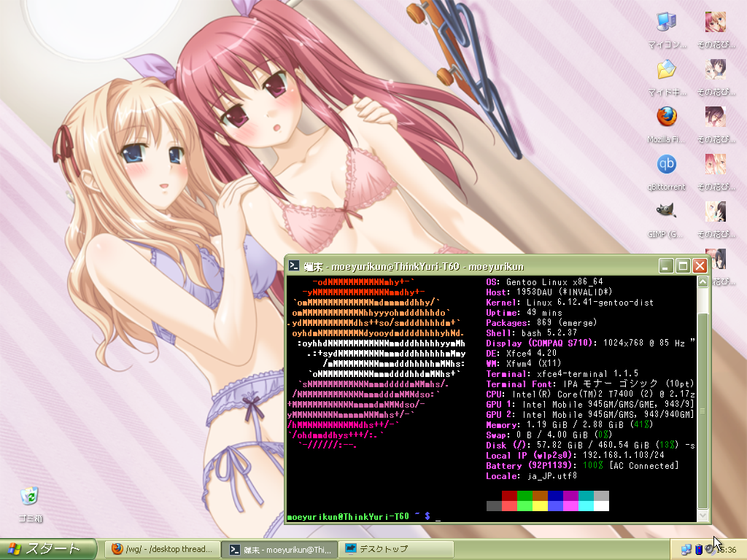Viewport: 747px width, 560px height.
Task: Click the 'Kernel: Linux 6.12.41-gentoo-dist' line
Action: 570,303
